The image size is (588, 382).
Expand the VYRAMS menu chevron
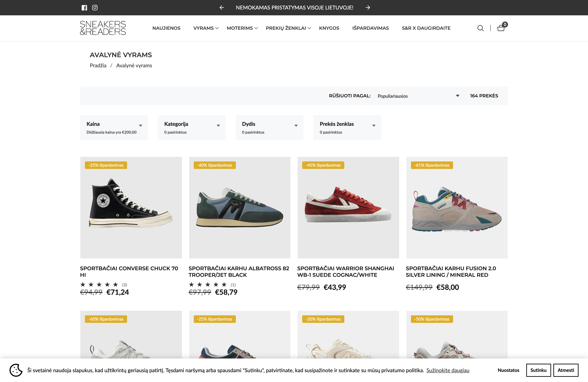pyautogui.click(x=217, y=28)
